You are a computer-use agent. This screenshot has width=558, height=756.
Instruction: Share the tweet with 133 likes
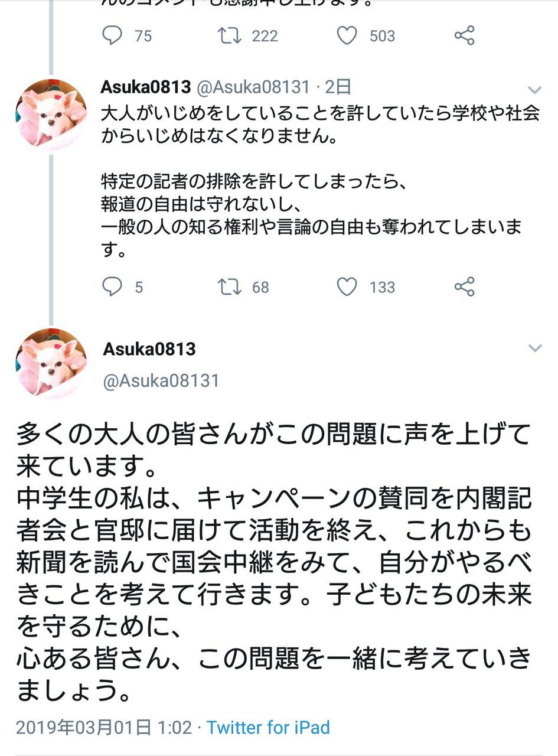pos(465,287)
